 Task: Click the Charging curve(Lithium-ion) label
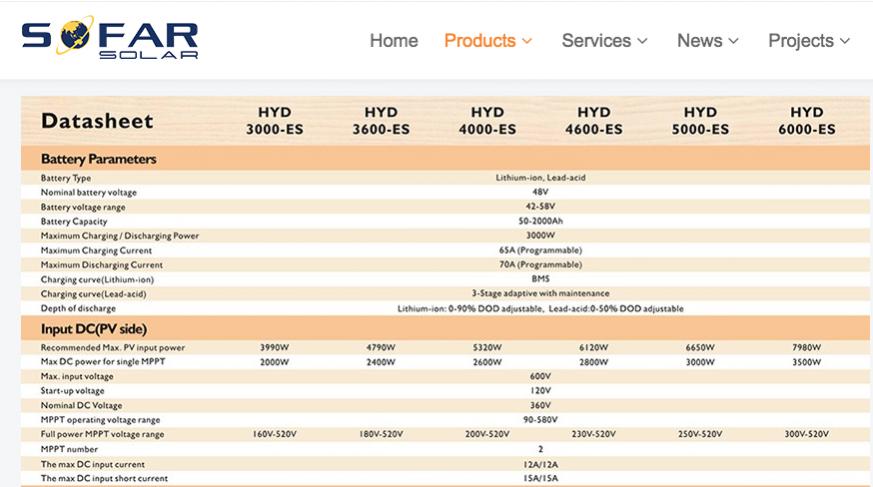pyautogui.click(x=97, y=279)
